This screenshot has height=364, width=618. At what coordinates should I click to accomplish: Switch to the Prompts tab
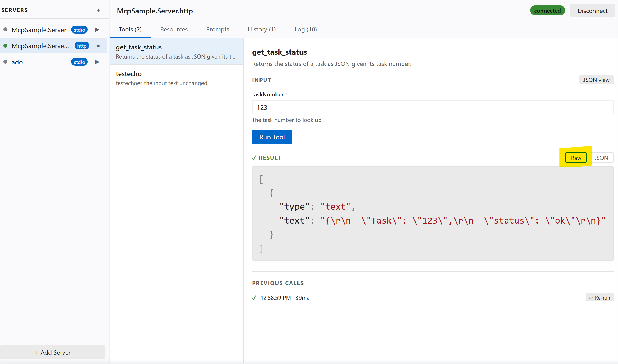217,29
